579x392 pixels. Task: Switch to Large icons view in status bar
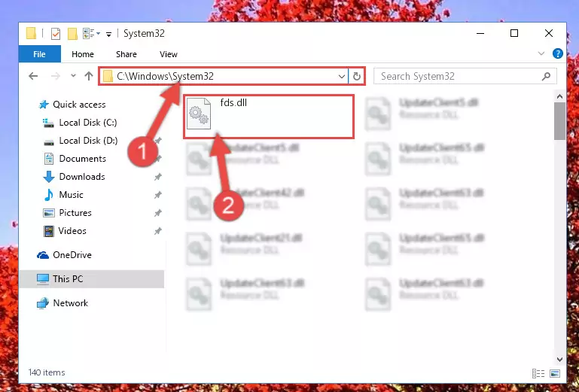click(x=555, y=373)
